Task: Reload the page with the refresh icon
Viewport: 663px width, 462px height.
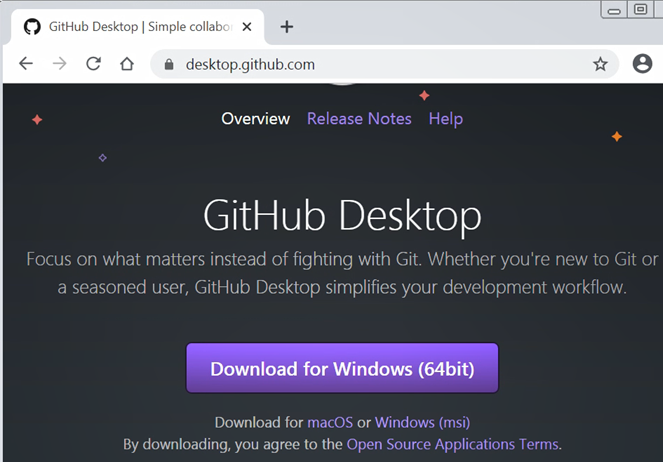Action: (x=93, y=64)
